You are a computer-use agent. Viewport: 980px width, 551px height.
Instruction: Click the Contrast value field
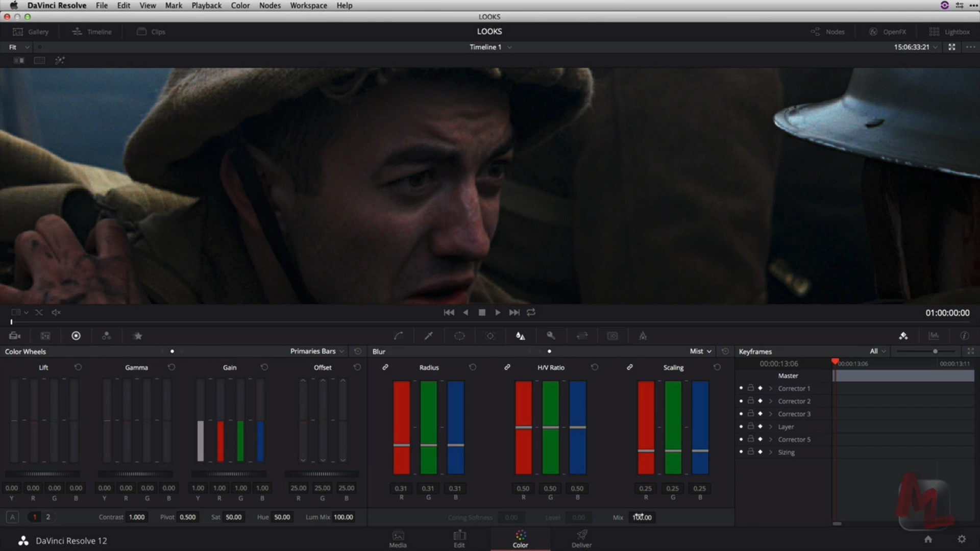tap(137, 517)
